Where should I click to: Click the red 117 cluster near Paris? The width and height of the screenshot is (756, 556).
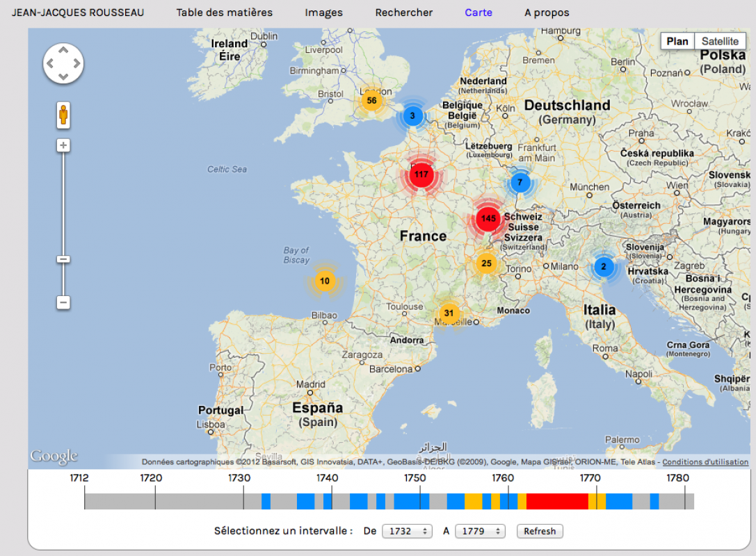(421, 174)
